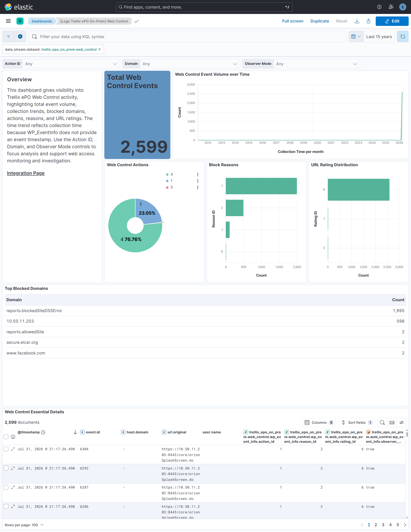The width and height of the screenshot is (411, 532).
Task: Open the Columns 9 selector
Action: (x=319, y=422)
